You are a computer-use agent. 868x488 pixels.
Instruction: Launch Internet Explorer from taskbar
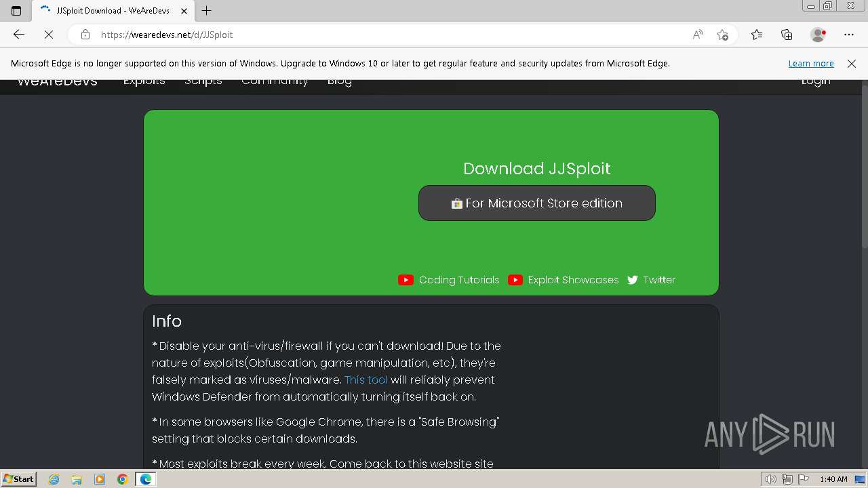click(x=54, y=479)
